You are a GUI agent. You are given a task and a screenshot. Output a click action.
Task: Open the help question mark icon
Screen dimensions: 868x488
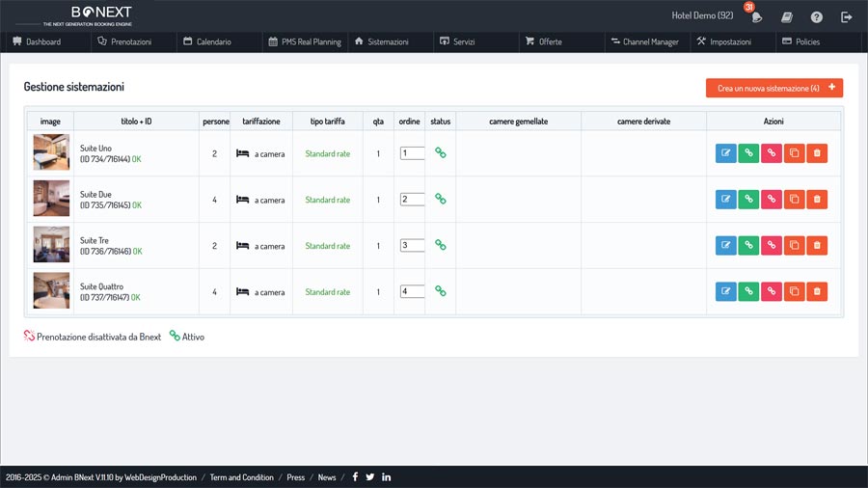(817, 16)
